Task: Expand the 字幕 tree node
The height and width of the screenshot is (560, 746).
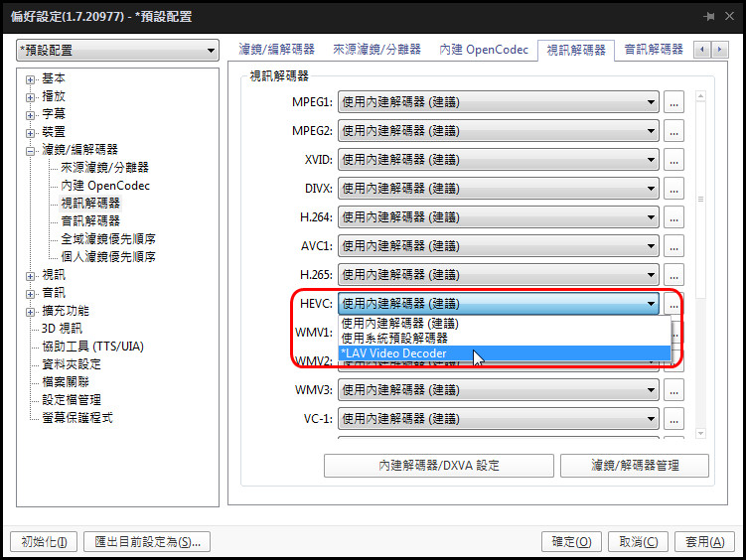Action: coord(30,115)
